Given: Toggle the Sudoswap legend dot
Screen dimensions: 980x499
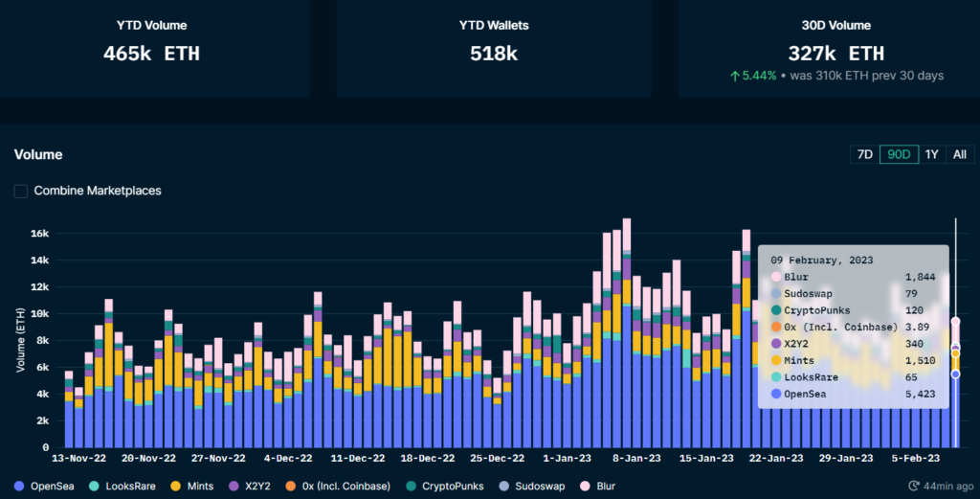Looking at the screenshot, I should tap(502, 487).
